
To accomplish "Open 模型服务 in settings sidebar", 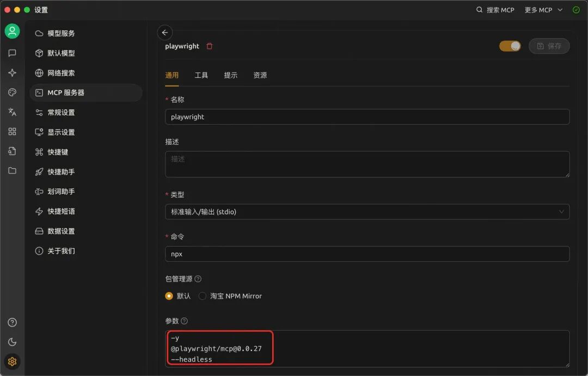I will point(61,33).
